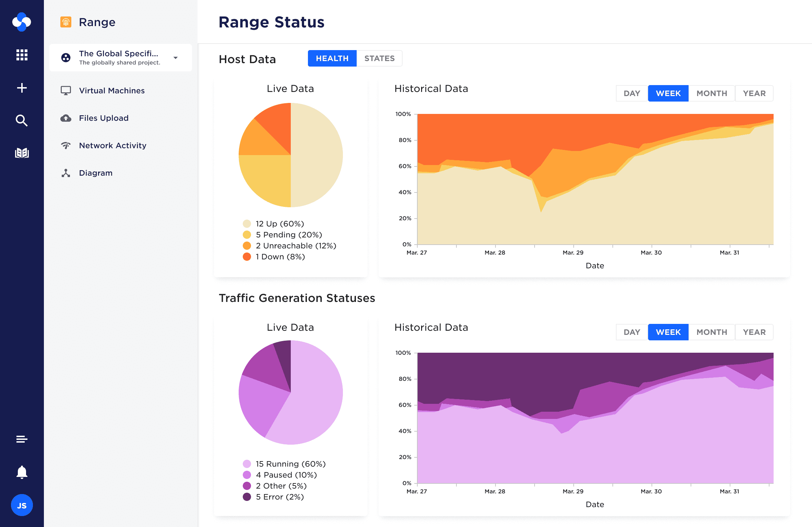
Task: Click 'The globally shared project.' subtitle
Action: [x=120, y=62]
